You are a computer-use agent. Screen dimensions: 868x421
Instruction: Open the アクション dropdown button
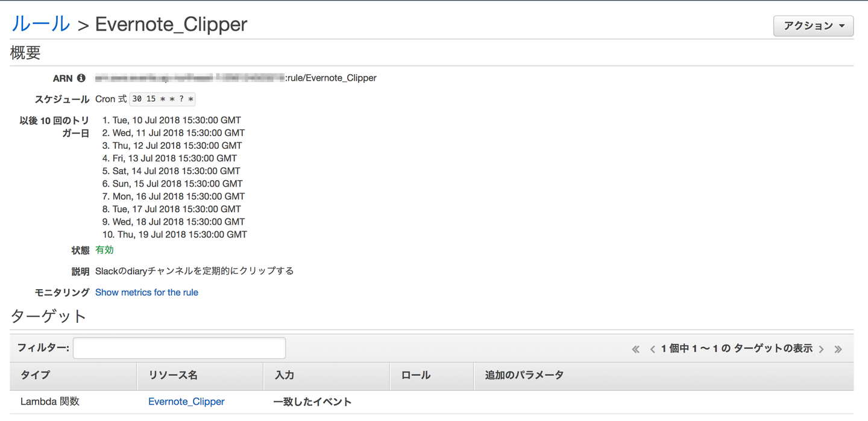813,26
